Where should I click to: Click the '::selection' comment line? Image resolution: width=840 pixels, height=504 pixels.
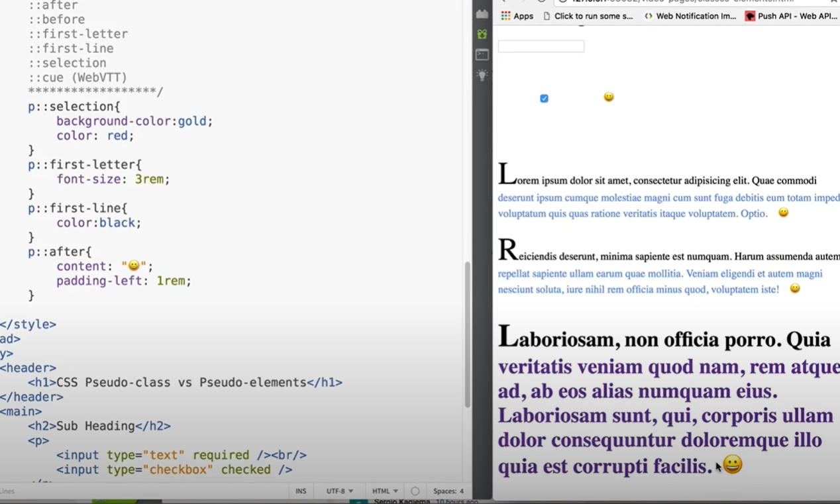point(67,63)
